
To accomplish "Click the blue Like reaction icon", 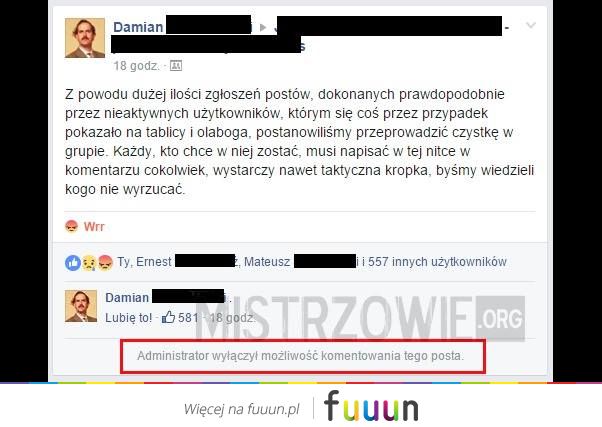I will pos(73,263).
